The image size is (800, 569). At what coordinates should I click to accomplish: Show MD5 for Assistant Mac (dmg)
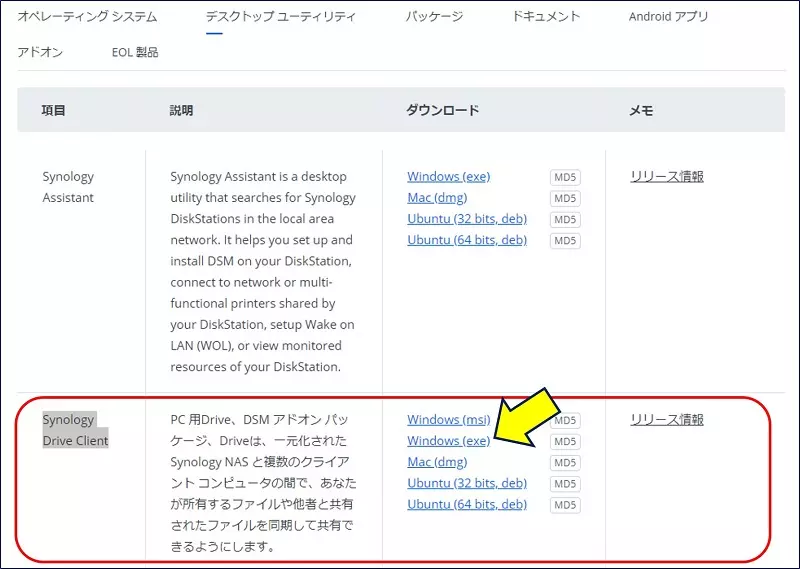pos(565,198)
